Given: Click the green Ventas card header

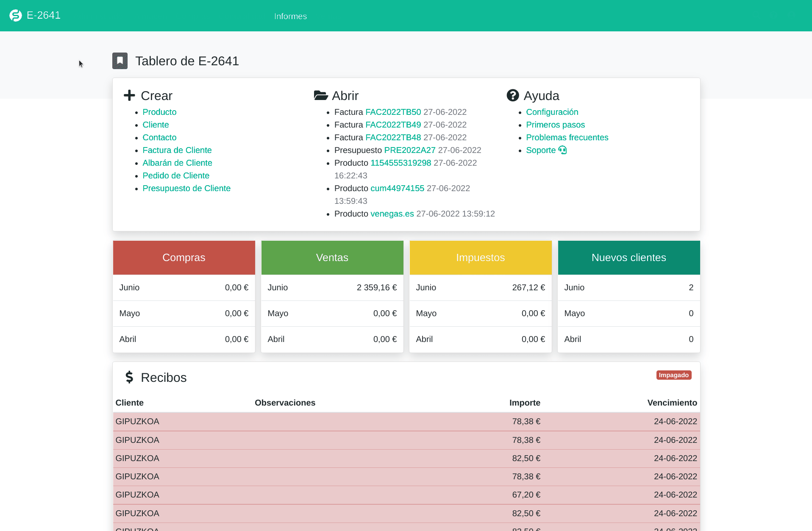Looking at the screenshot, I should click(332, 258).
